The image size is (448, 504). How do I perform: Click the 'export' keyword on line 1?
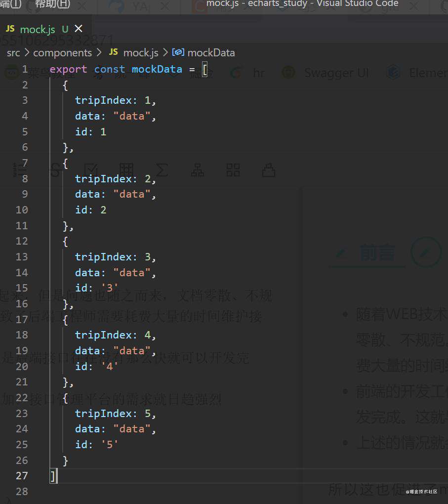tap(68, 70)
